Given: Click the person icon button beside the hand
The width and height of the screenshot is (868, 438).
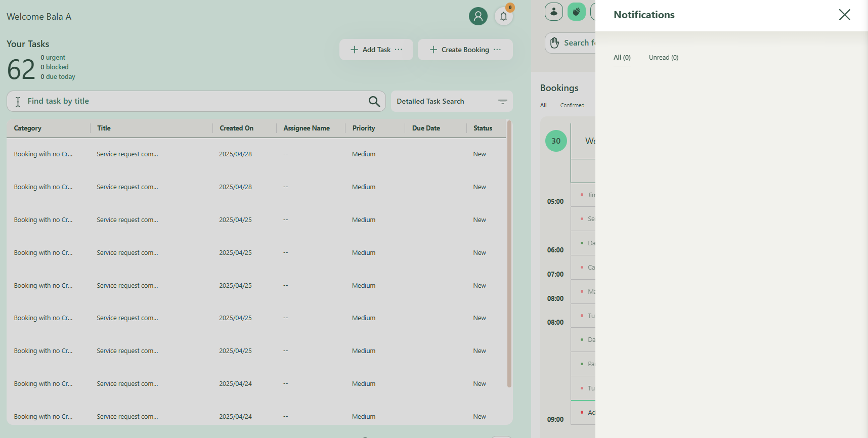Looking at the screenshot, I should pos(553,12).
